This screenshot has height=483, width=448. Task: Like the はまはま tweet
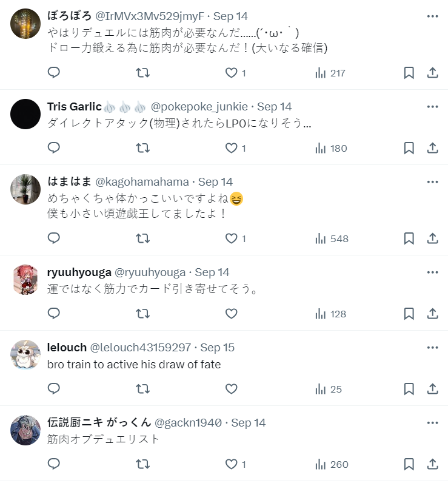tap(231, 238)
